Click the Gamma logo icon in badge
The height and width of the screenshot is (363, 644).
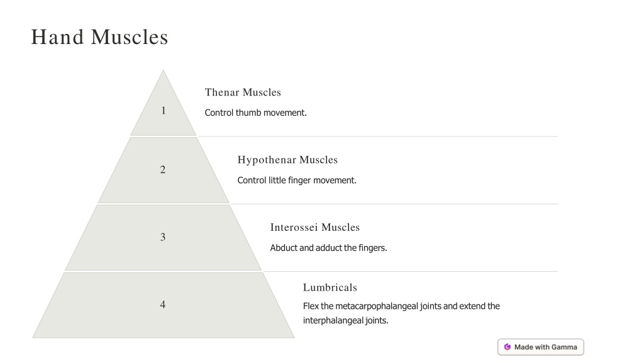(x=508, y=347)
